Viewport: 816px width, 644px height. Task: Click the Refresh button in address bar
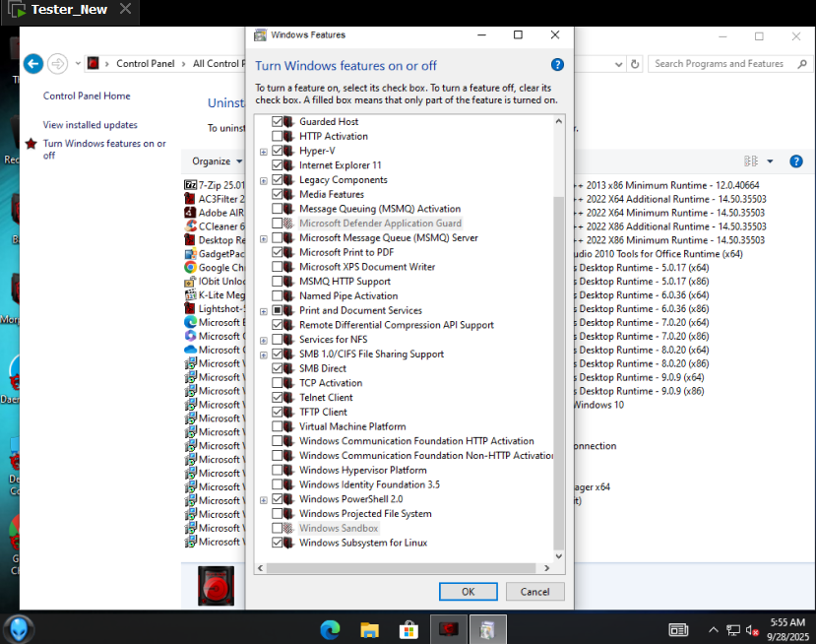(635, 64)
